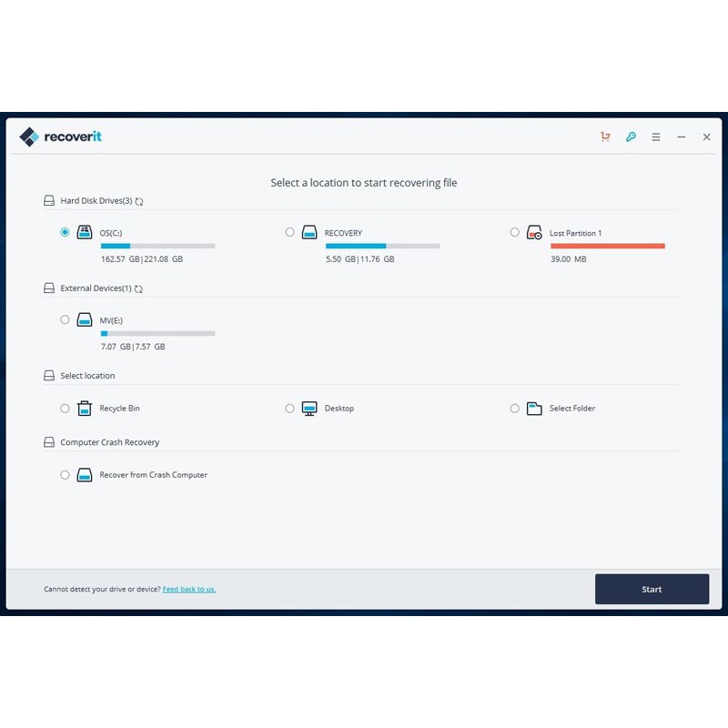Click the OS(C:) Windows drive icon
Image resolution: width=728 pixels, height=728 pixels.
[85, 233]
